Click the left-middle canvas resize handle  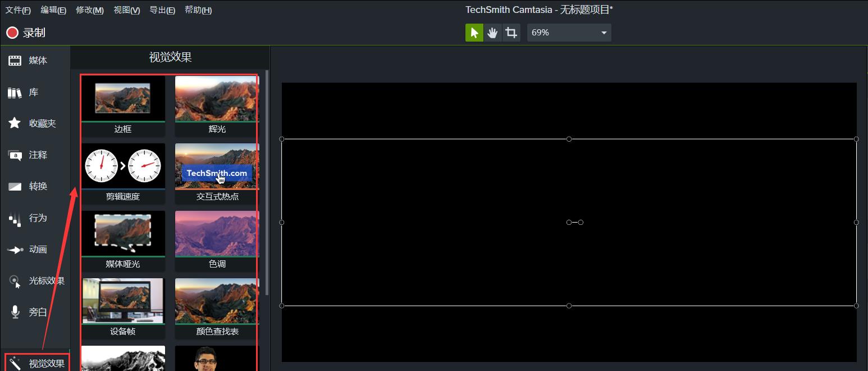(282, 222)
